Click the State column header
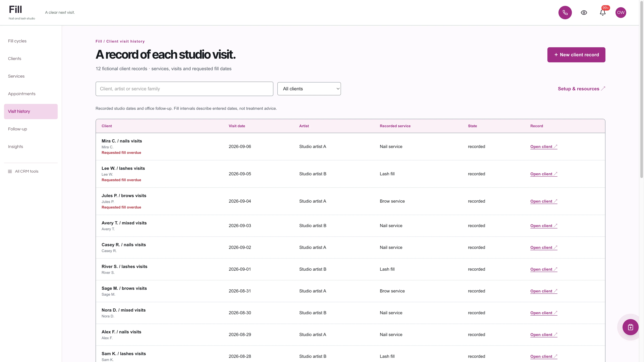Screen dimensions: 644x362 (472, 126)
